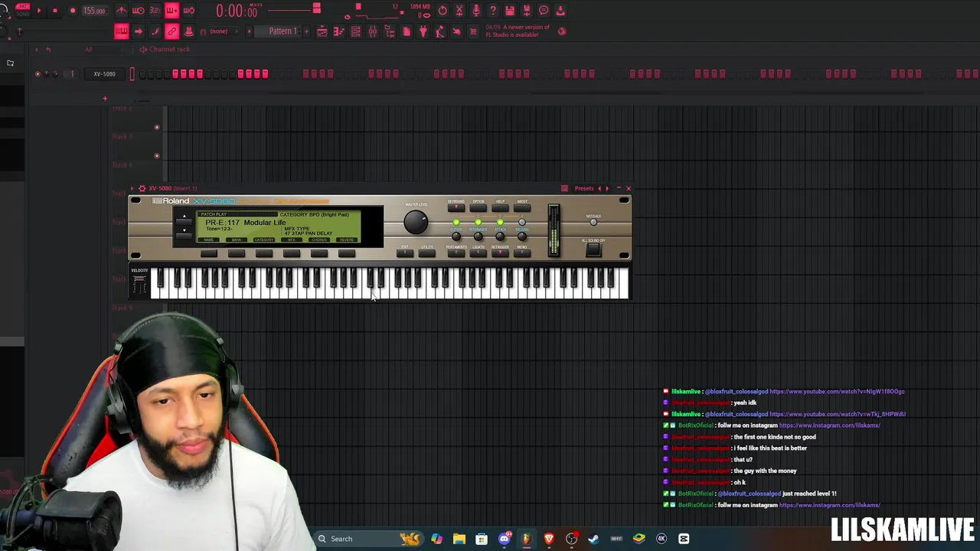Click the ALL SOUND OFF button
Screen dimensions: 980x551
(x=593, y=249)
